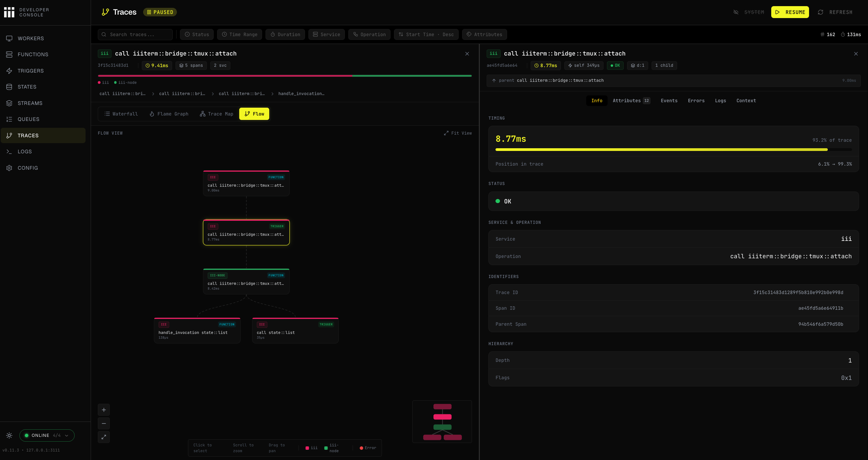Close the trace detail panel
The height and width of the screenshot is (460, 868).
click(x=467, y=54)
